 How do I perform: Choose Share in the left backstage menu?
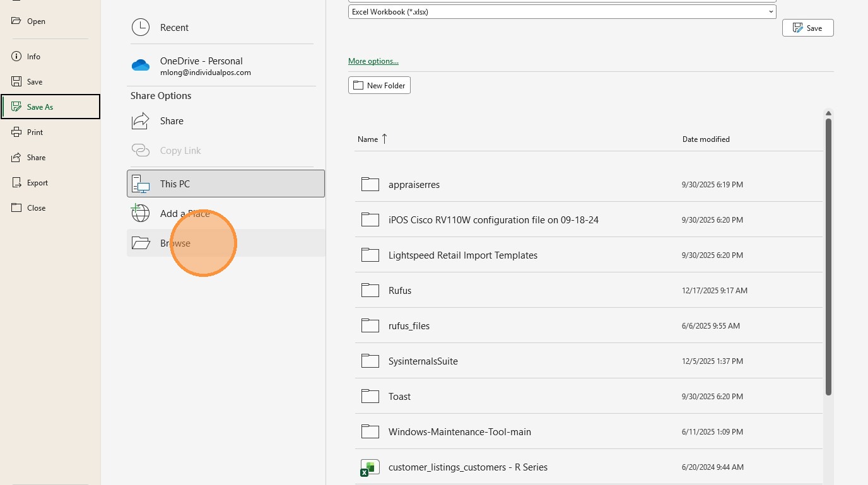[x=50, y=157]
